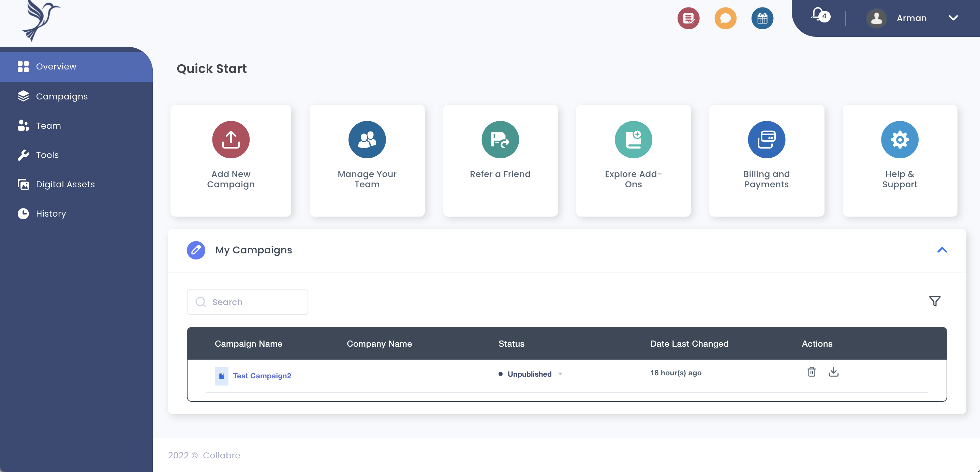Open the blue calendar icon

click(762, 18)
